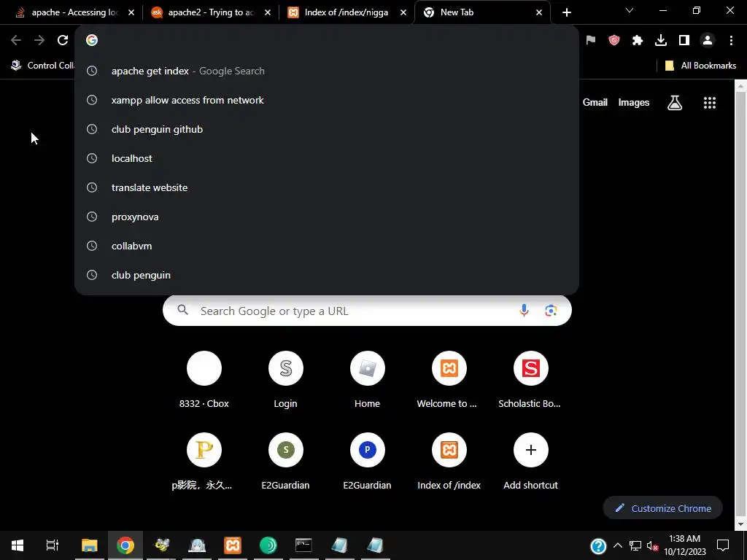Select the 'xampp allow access from network' suggestion

pyautogui.click(x=327, y=100)
